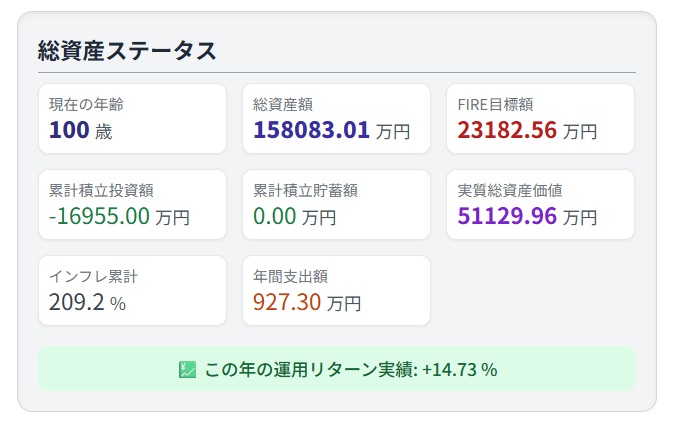Image resolution: width=678 pixels, height=430 pixels.
Task: Click the 158083.01 total assets value
Action: point(311,130)
